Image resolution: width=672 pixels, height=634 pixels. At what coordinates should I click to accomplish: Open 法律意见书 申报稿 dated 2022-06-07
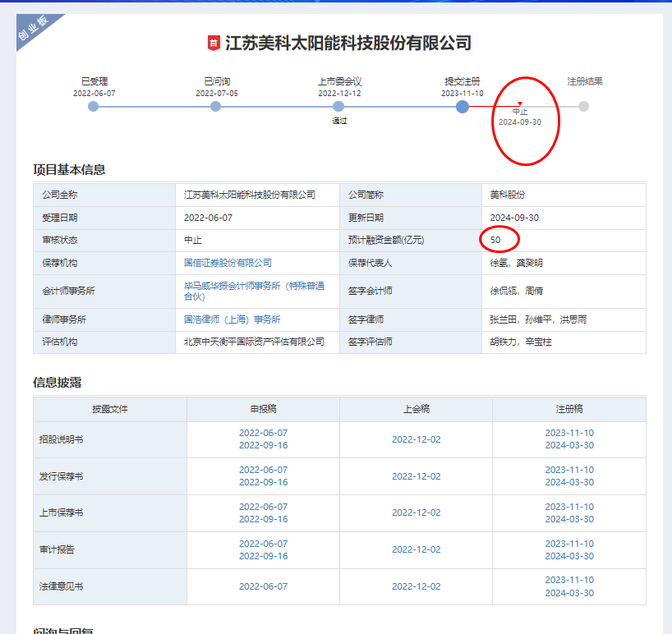tap(263, 586)
